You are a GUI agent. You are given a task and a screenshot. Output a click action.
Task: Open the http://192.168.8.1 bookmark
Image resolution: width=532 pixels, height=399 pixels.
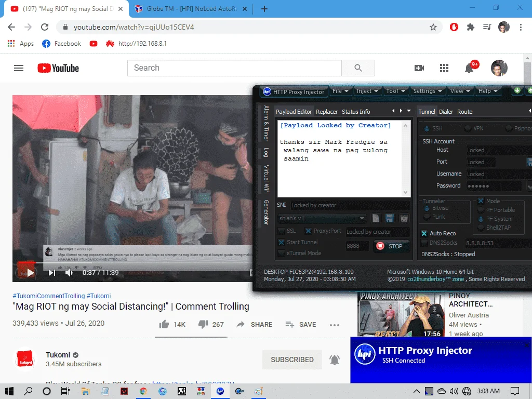point(136,44)
